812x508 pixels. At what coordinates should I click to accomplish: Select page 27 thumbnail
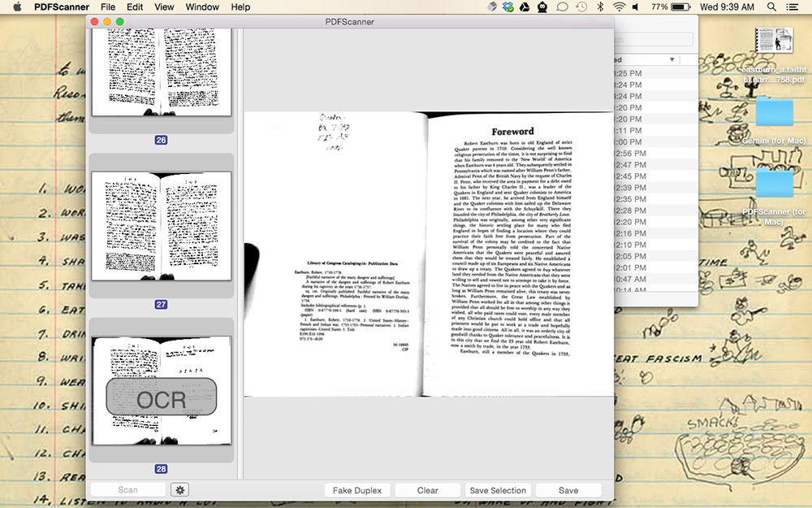tap(161, 225)
